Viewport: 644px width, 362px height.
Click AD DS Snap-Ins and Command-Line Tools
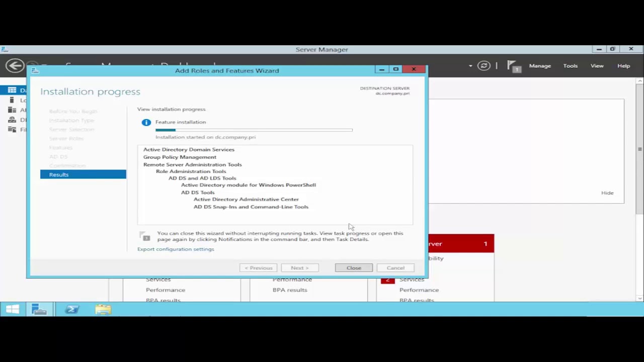click(x=251, y=207)
